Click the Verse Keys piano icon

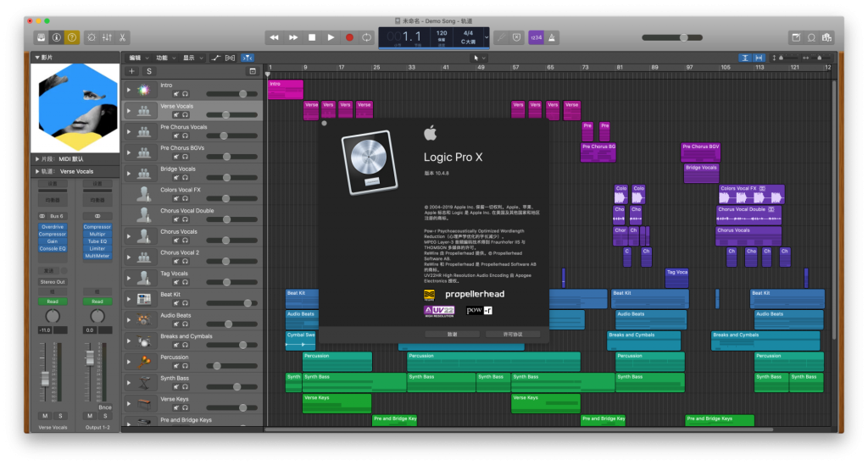pos(144,404)
